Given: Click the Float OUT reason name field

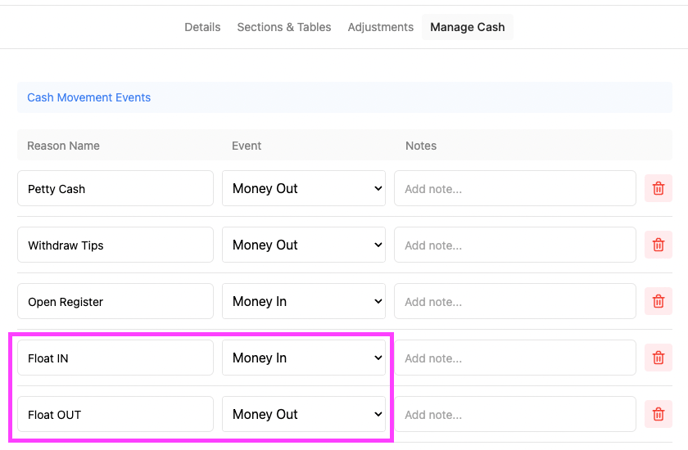Looking at the screenshot, I should point(115,414).
